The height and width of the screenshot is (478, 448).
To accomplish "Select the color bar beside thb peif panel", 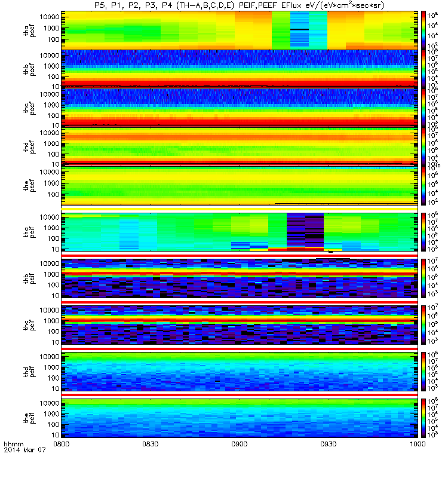I will (424, 278).
